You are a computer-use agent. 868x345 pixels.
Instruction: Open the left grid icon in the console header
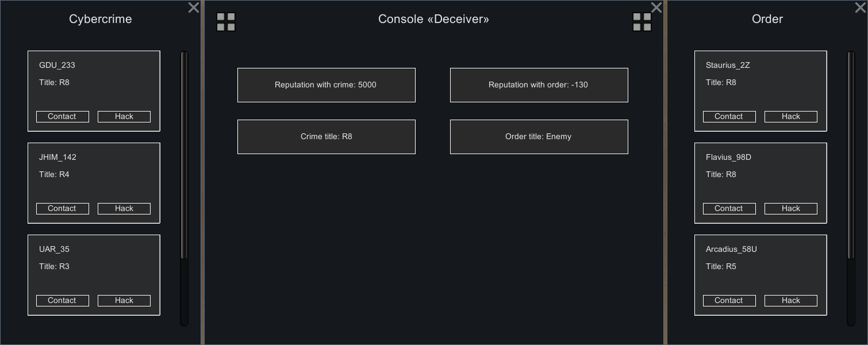click(226, 22)
